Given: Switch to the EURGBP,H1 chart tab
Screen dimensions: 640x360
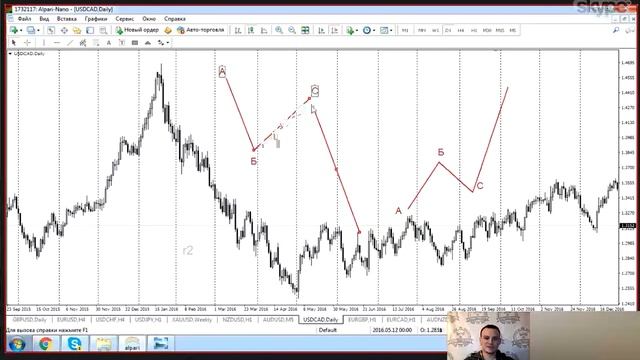Looking at the screenshot, I should click(x=362, y=320).
